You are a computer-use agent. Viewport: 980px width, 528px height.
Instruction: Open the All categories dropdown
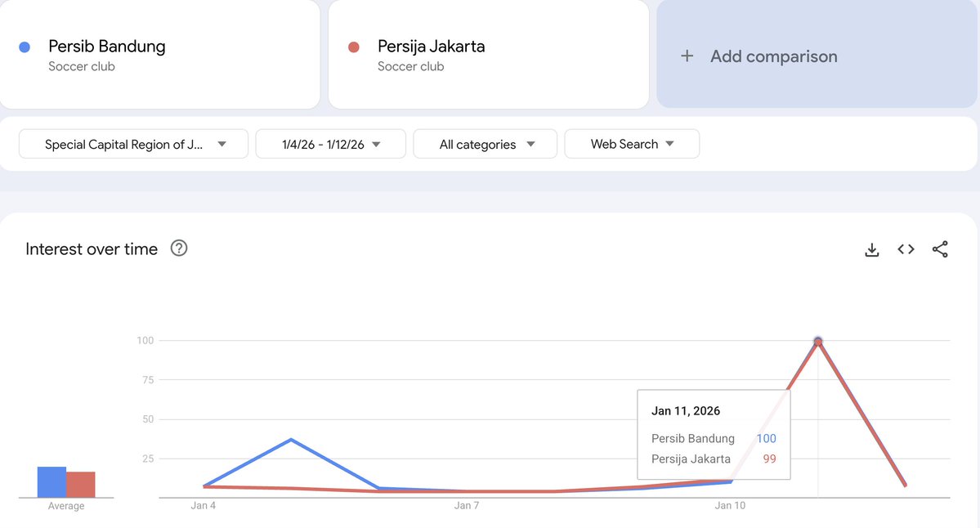click(485, 144)
